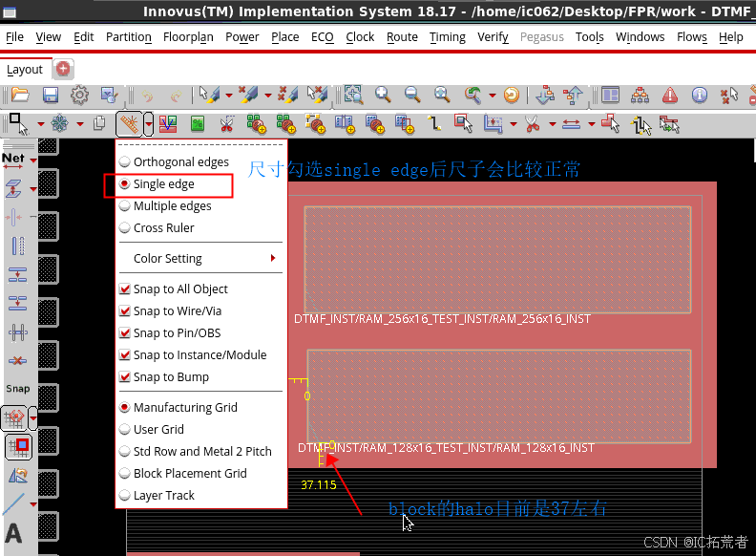
Task: Select Single edge radio option
Action: click(x=157, y=183)
